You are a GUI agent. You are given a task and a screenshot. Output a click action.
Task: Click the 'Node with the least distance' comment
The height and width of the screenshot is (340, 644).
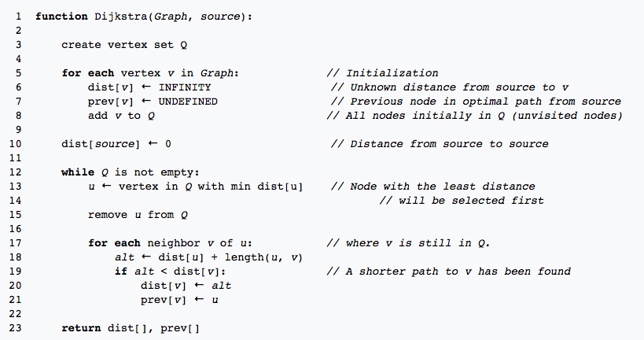443,187
